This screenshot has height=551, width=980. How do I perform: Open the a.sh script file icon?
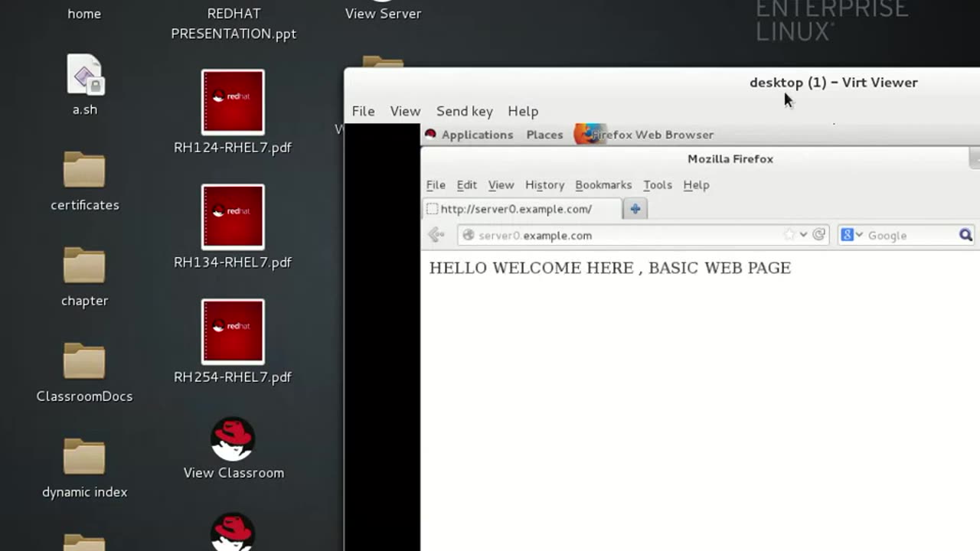pos(84,75)
